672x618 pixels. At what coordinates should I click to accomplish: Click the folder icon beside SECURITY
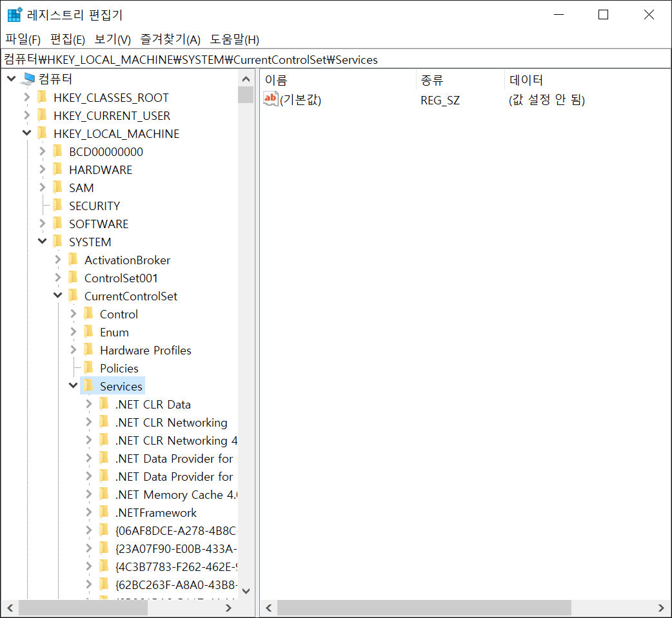point(58,206)
